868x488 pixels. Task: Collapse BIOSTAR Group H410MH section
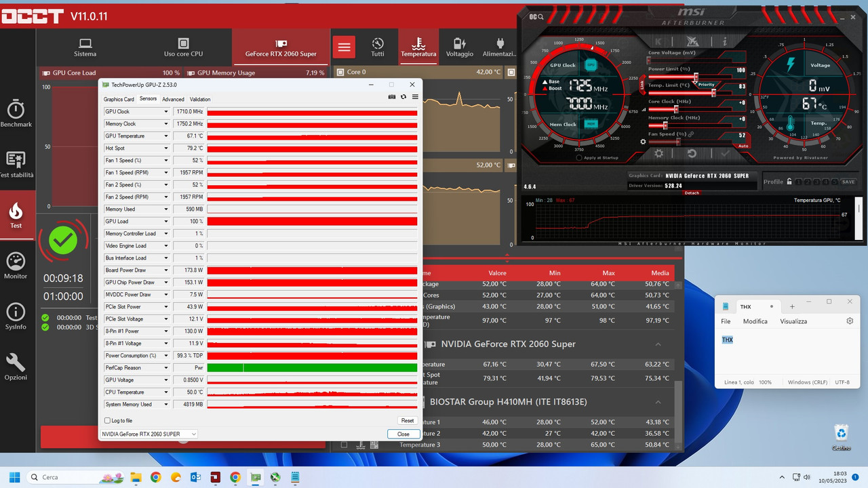pos(658,402)
